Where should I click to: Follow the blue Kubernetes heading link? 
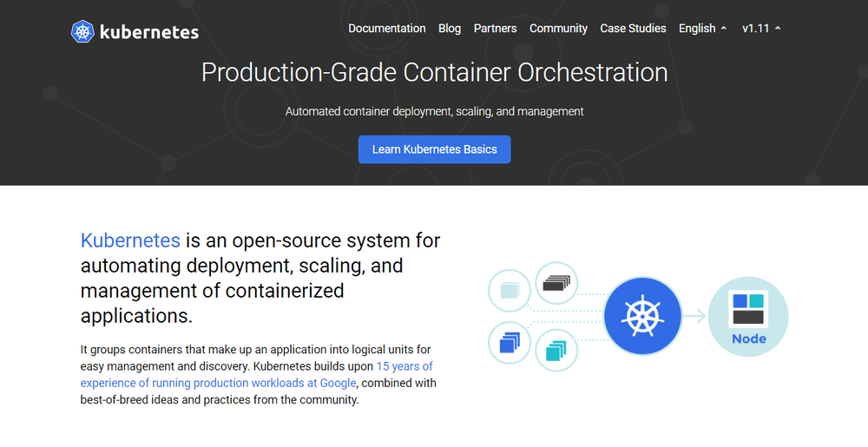tap(130, 240)
